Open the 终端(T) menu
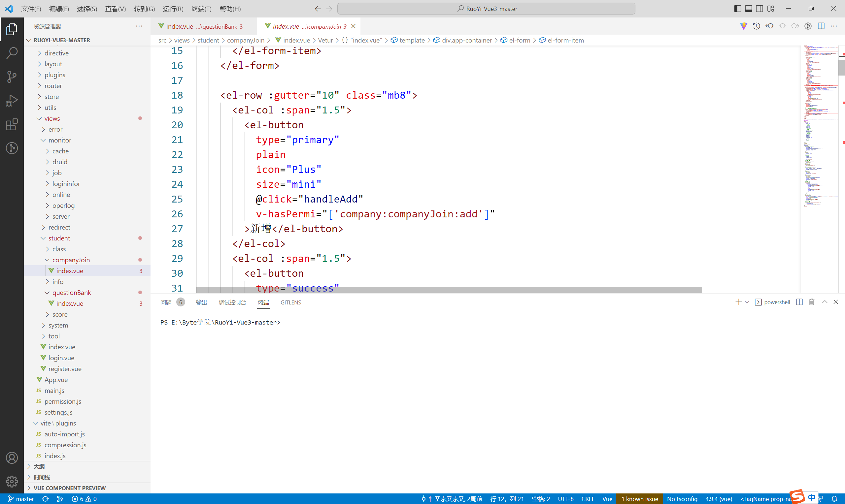The image size is (845, 504). (x=201, y=9)
